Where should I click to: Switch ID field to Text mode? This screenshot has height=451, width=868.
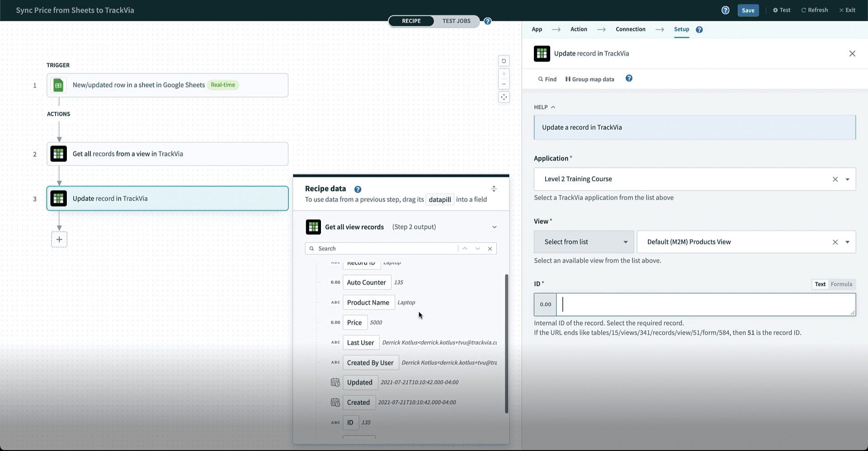820,284
